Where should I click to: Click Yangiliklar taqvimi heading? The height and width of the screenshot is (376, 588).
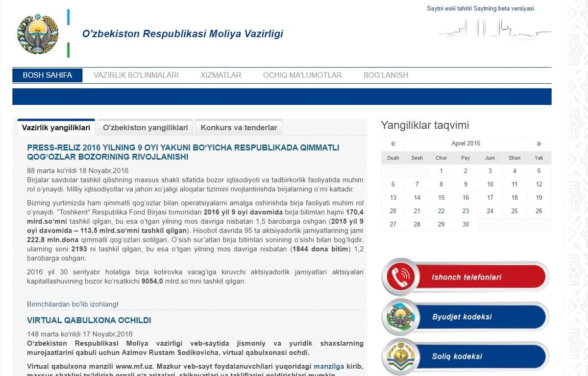425,125
